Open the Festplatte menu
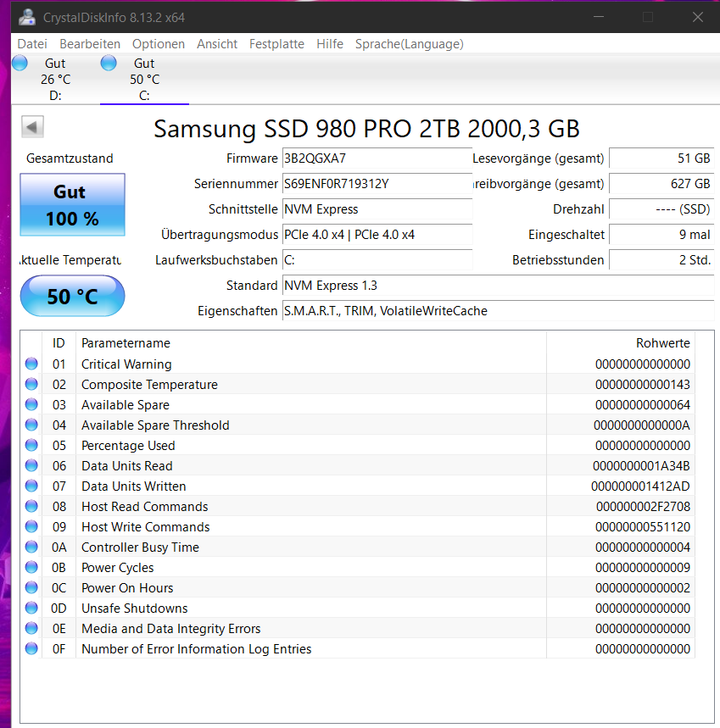The height and width of the screenshot is (728, 720). [x=276, y=44]
